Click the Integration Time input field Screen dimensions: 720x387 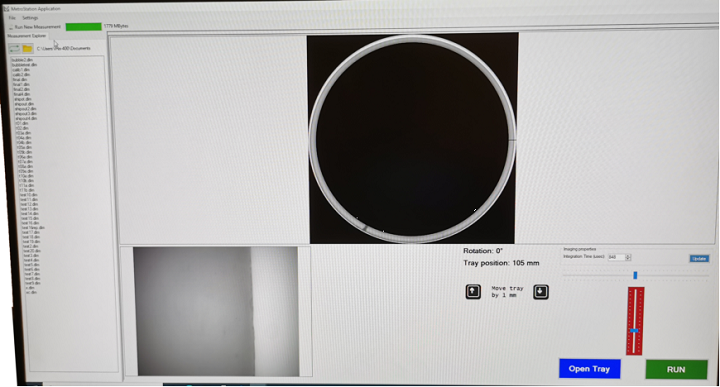[616, 257]
